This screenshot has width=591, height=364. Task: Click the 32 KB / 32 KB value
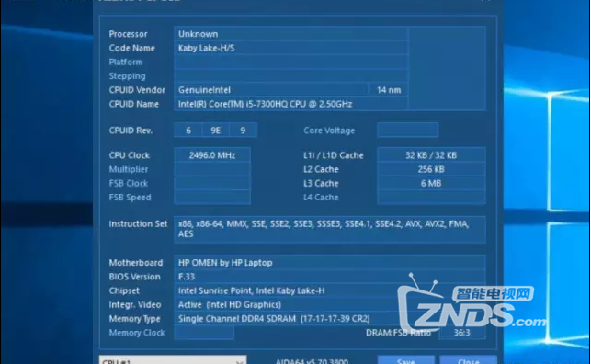tap(431, 155)
